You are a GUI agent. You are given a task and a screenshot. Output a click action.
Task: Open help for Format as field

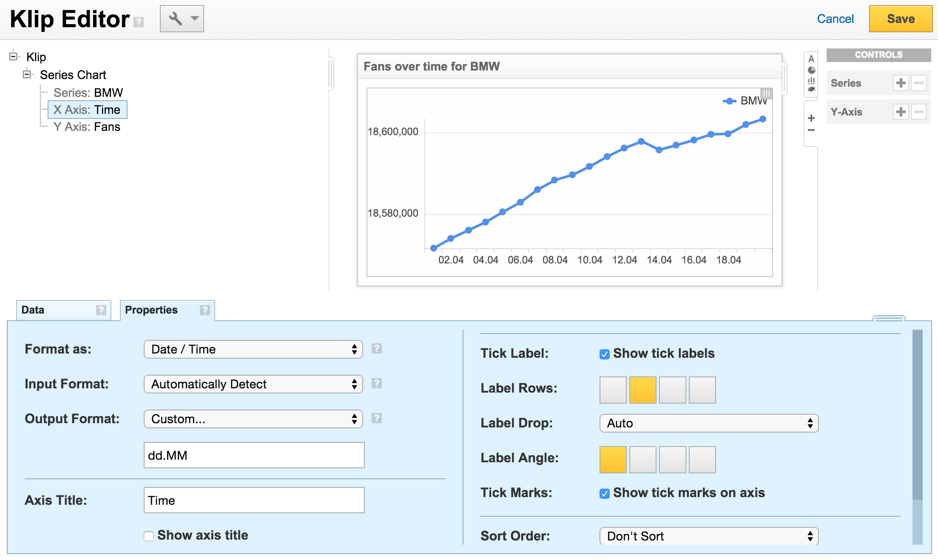tap(376, 349)
